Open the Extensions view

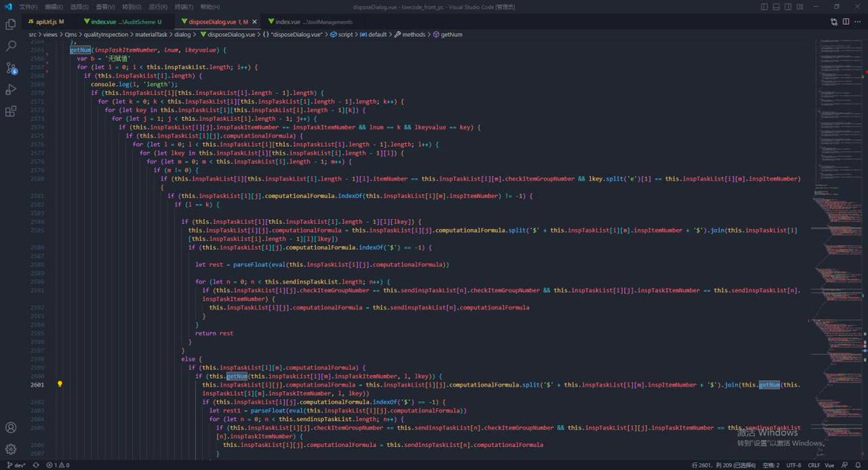point(11,111)
